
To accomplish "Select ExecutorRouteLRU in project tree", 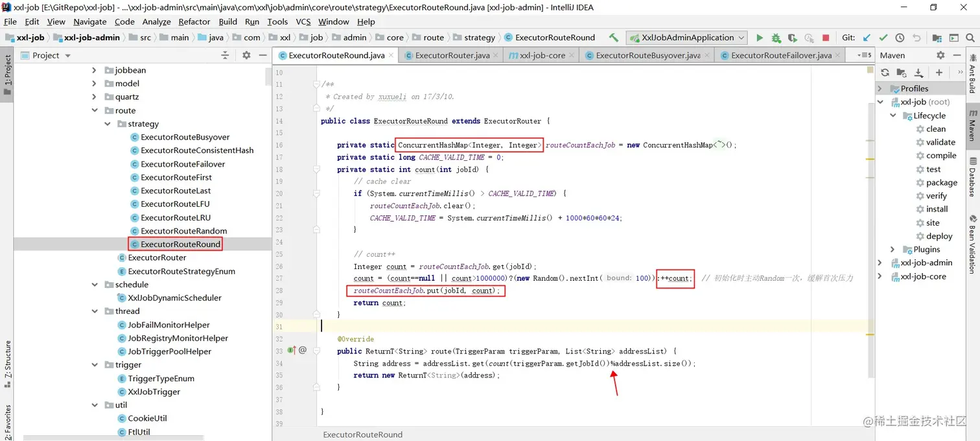I will (x=176, y=217).
